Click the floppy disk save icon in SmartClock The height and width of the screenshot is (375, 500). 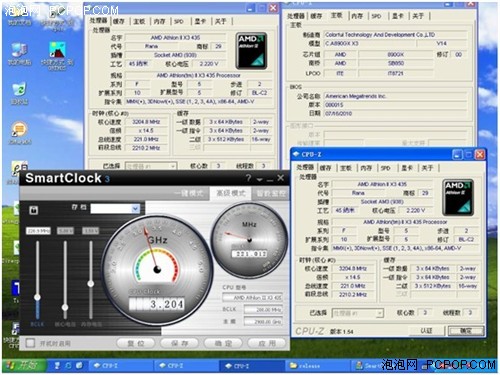pyautogui.click(x=34, y=210)
